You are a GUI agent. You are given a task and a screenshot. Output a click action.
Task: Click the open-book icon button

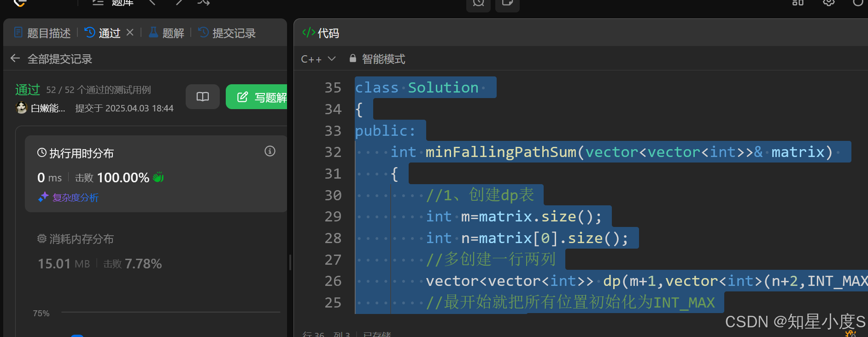click(203, 97)
